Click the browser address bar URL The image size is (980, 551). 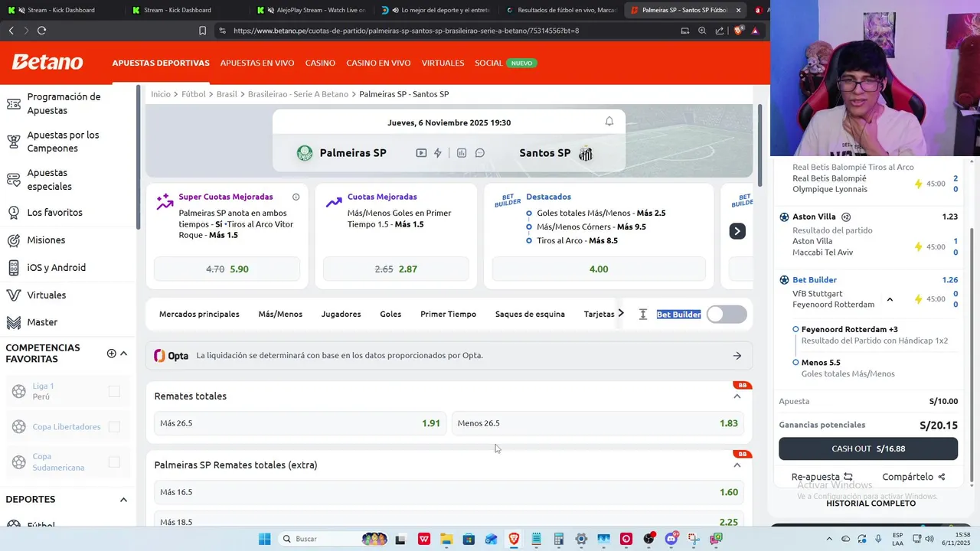[406, 31]
